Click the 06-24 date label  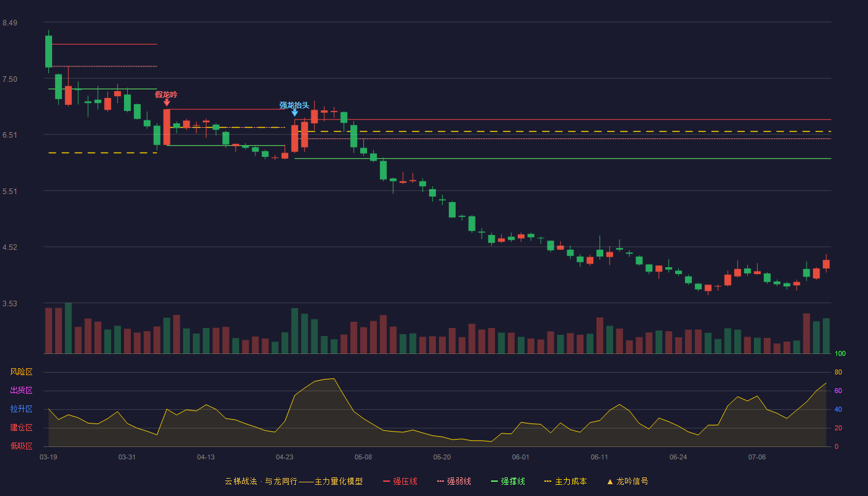(678, 457)
